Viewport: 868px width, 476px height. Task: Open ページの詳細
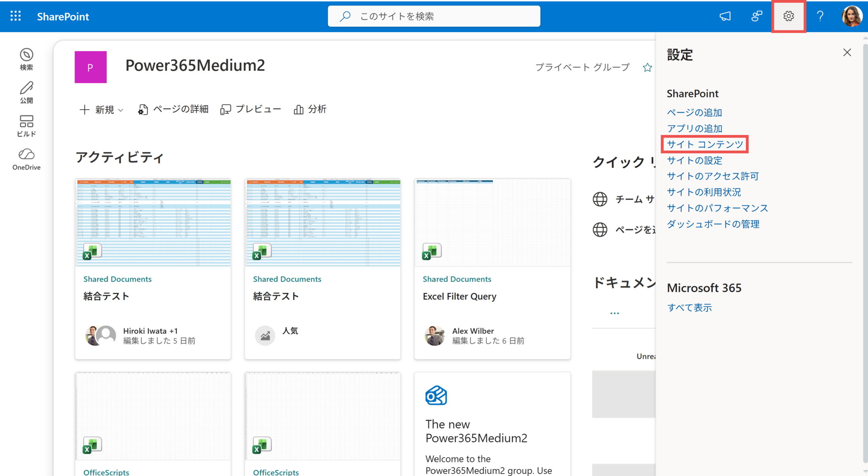pyautogui.click(x=173, y=109)
